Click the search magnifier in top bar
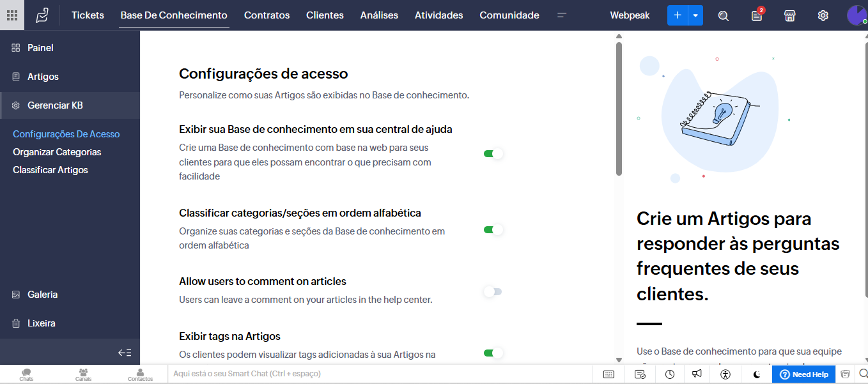The height and width of the screenshot is (384, 868). [x=724, y=16]
